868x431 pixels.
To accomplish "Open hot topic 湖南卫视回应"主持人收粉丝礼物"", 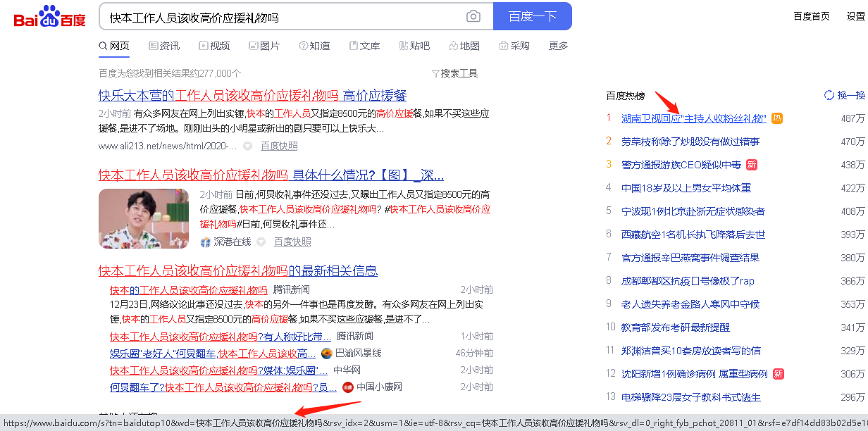I will 694,118.
